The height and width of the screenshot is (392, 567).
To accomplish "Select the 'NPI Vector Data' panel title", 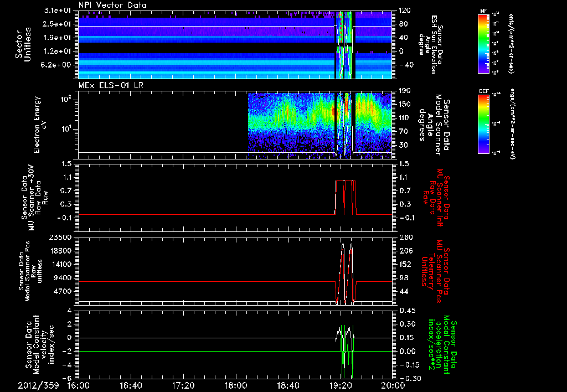I will [x=113, y=5].
